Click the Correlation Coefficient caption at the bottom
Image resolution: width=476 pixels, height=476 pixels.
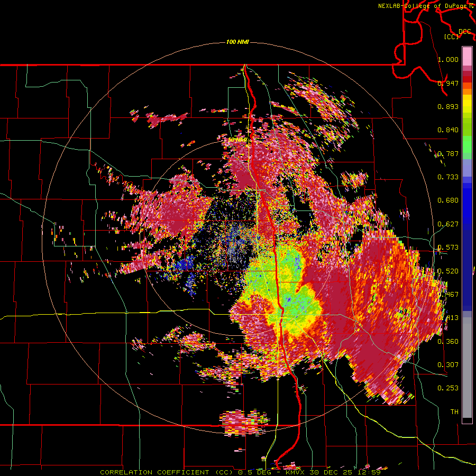tap(240, 472)
